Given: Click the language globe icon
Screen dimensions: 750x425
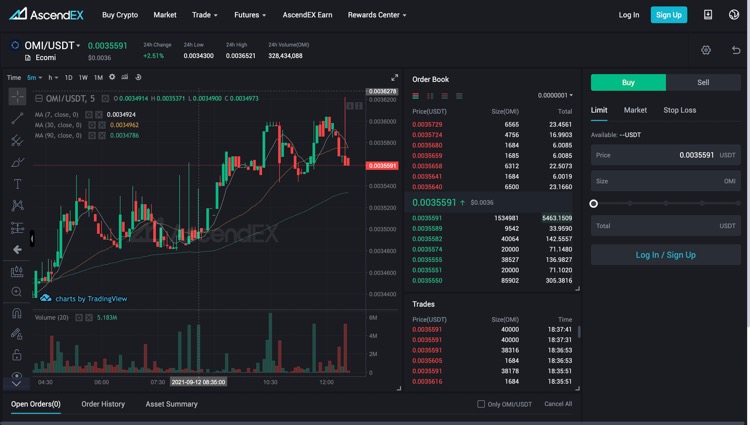Looking at the screenshot, I should tap(735, 15).
